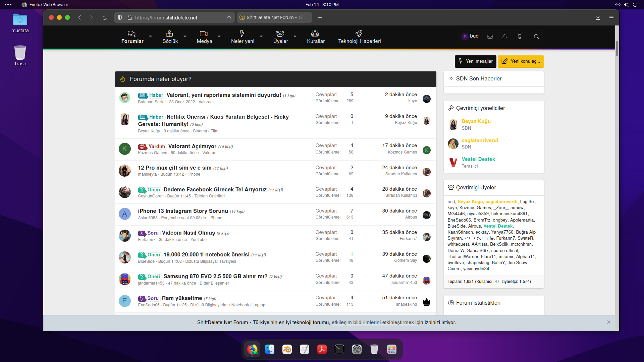Expand the Neler yeni dropdown arrow
The width and height of the screenshot is (644, 362).
click(261, 37)
